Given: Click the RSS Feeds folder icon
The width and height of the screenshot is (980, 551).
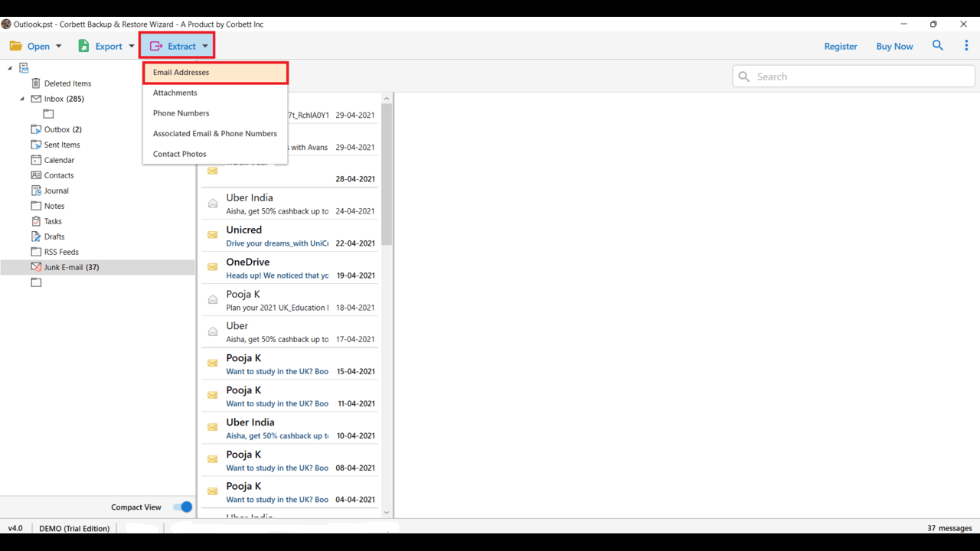Looking at the screenshot, I should [36, 252].
